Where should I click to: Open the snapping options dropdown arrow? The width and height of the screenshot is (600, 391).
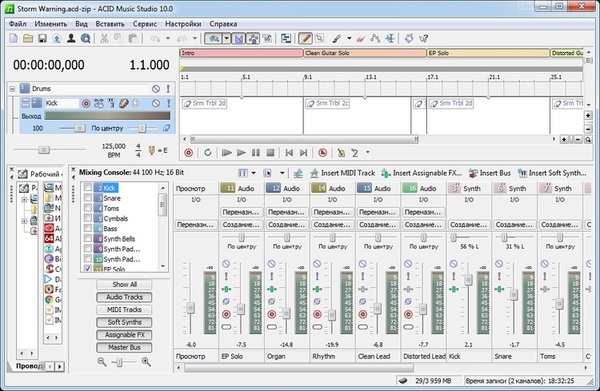pyautogui.click(x=227, y=38)
